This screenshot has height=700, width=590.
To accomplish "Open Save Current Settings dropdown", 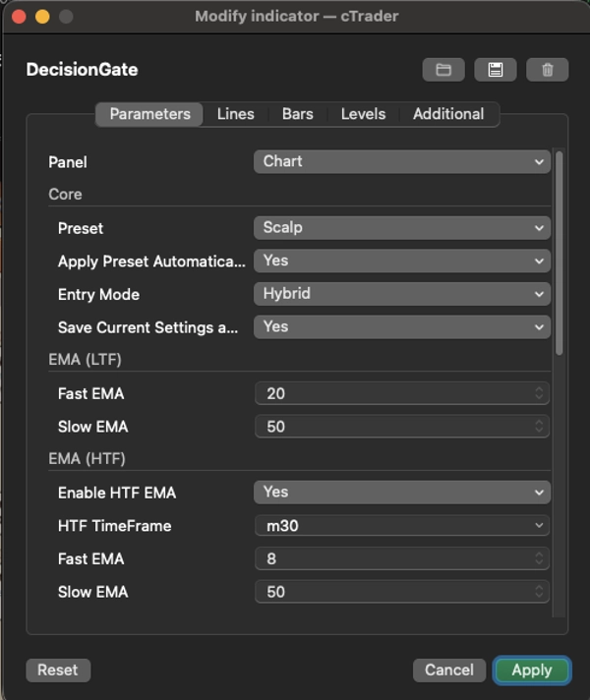I will click(x=402, y=326).
